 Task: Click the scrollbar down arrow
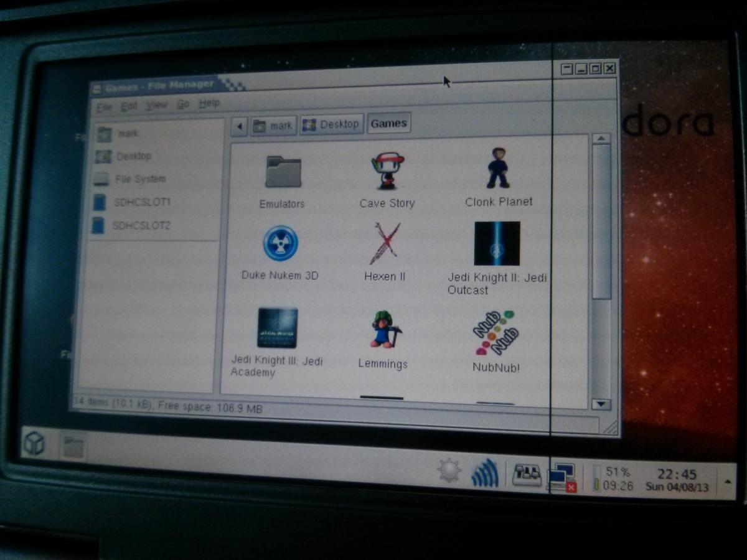pyautogui.click(x=600, y=404)
